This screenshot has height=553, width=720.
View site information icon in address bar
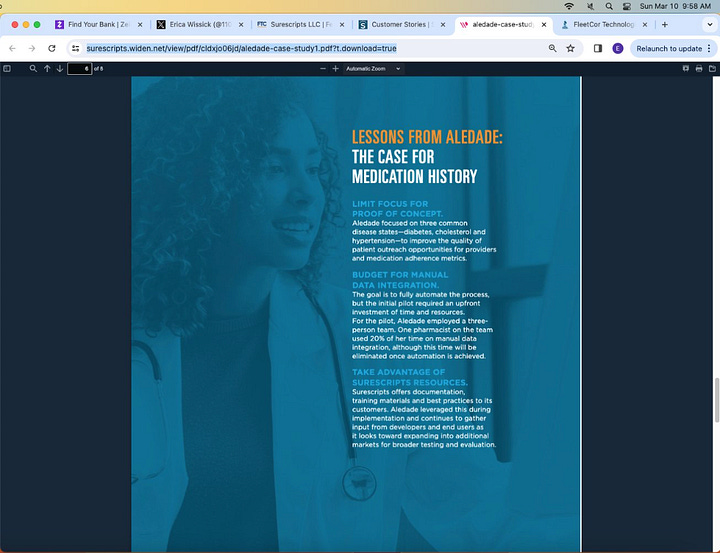tap(76, 48)
